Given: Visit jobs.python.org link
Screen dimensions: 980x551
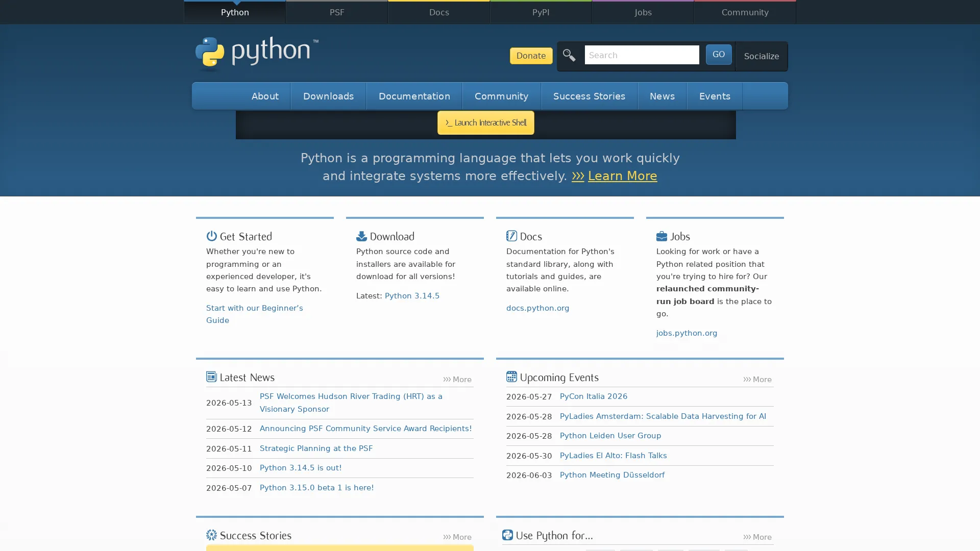Looking at the screenshot, I should pos(687,333).
